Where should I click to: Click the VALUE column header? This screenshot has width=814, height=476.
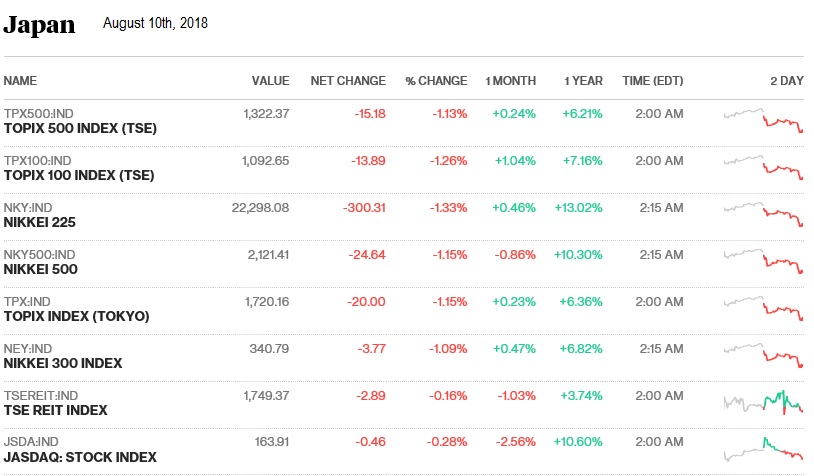click(270, 81)
